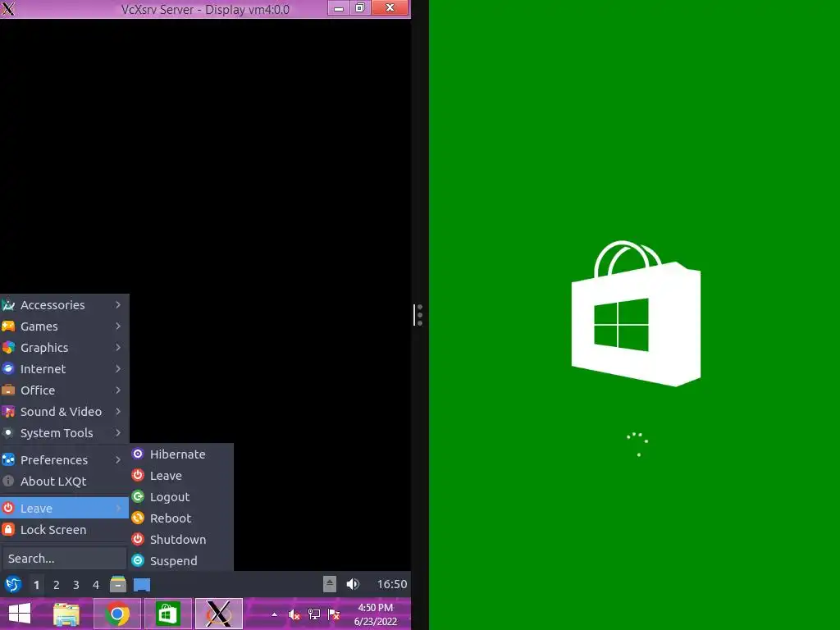Screen dimensions: 840x630
Task: Click the Accessories category icon
Action: tap(8, 305)
